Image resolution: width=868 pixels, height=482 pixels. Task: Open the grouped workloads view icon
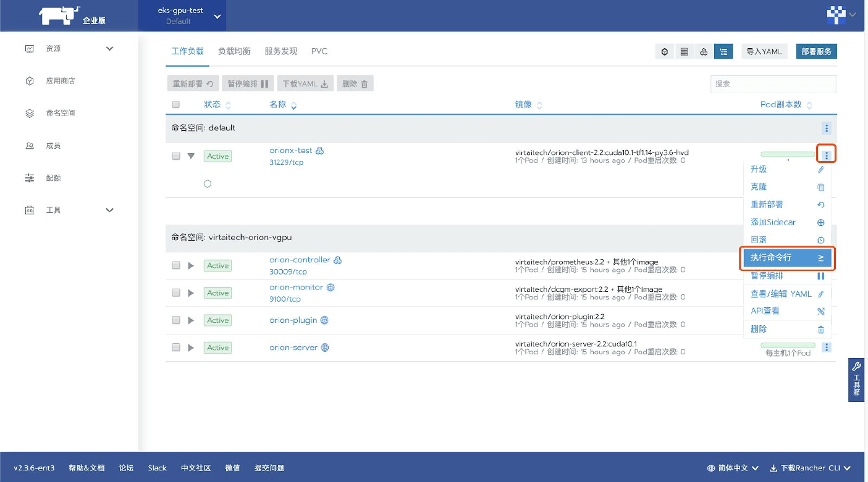coord(704,51)
